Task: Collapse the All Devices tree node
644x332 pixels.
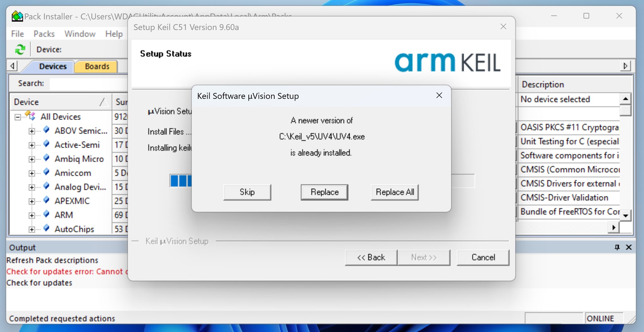Action: click(x=18, y=117)
